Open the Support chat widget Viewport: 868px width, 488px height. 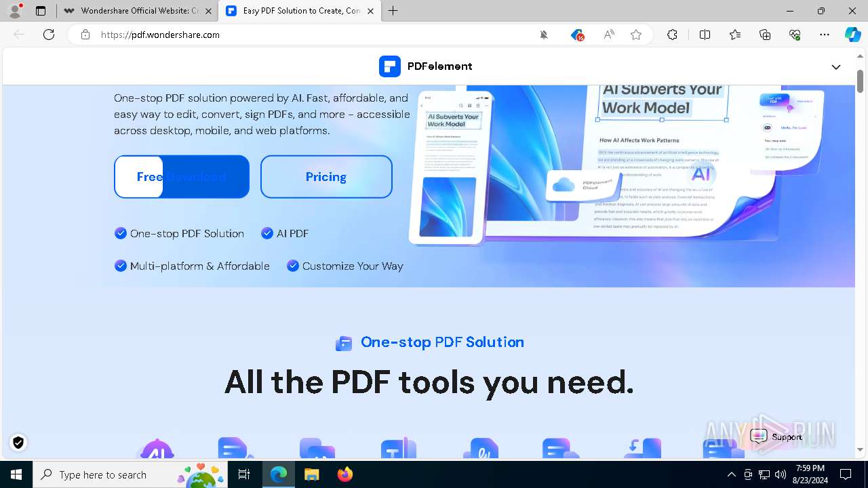point(777,436)
